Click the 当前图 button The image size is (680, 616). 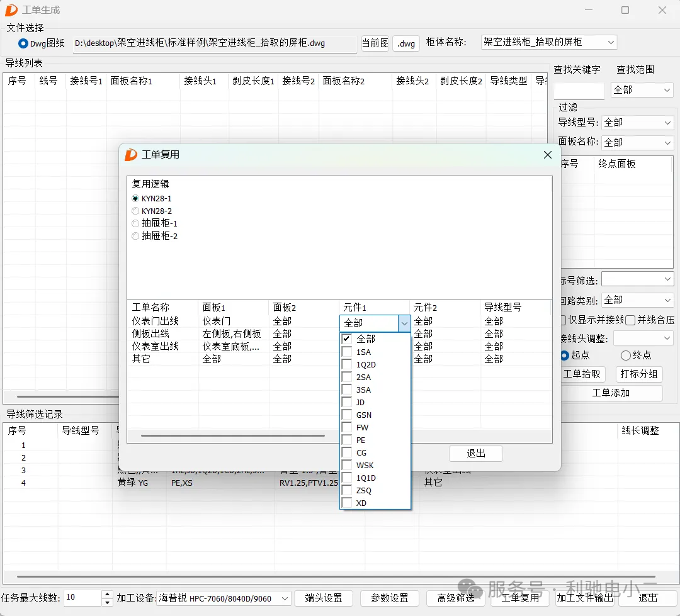(375, 43)
